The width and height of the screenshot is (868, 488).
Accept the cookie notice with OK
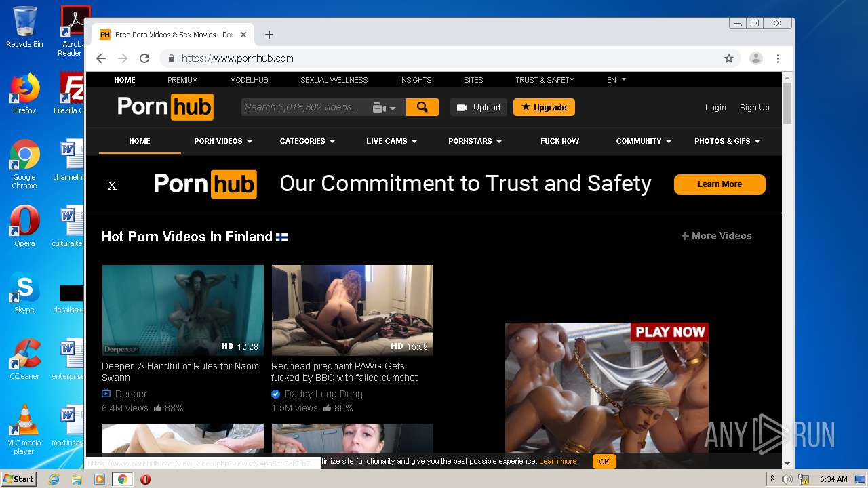click(x=604, y=462)
